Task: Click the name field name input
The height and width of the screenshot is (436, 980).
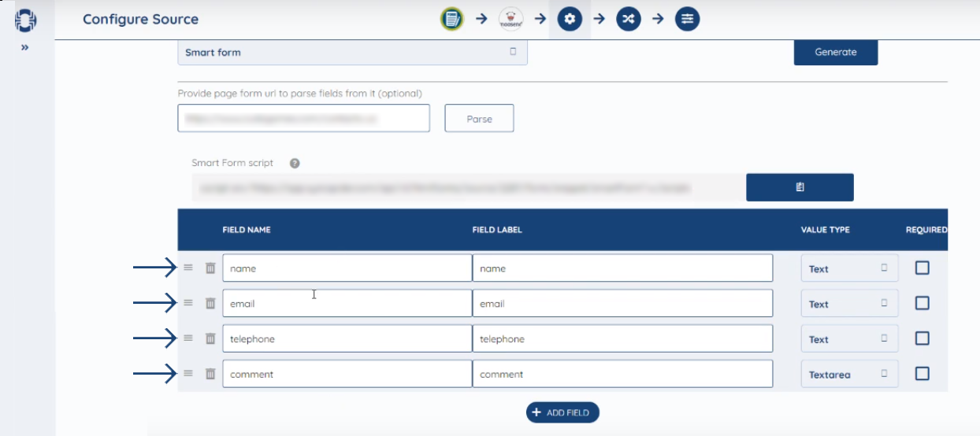Action: click(x=347, y=268)
